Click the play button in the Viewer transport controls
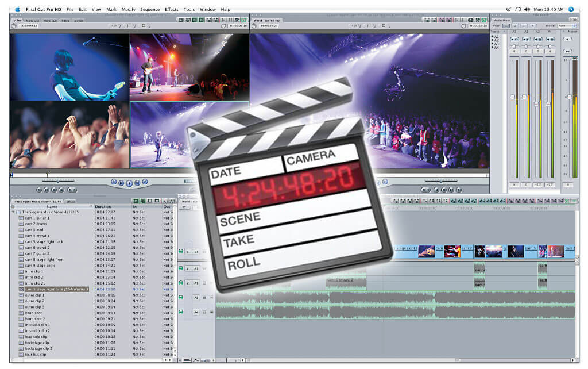This screenshot has height=369, width=588. [x=129, y=183]
